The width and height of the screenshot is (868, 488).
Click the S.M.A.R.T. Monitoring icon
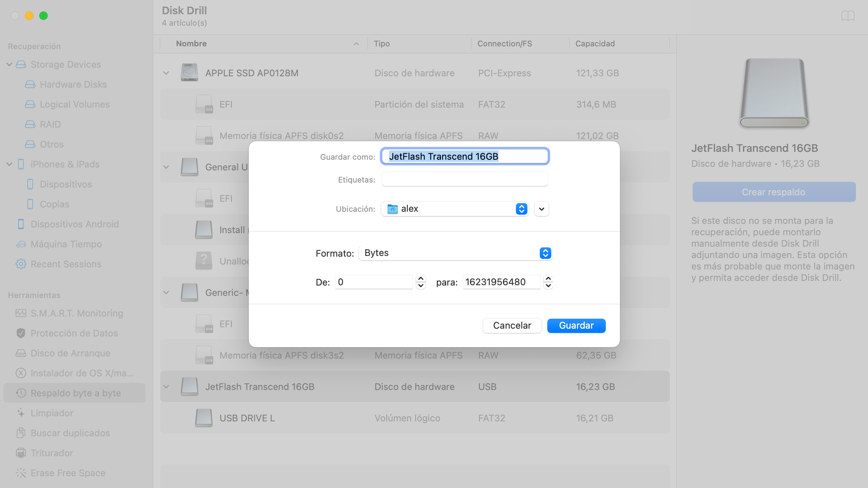click(21, 313)
